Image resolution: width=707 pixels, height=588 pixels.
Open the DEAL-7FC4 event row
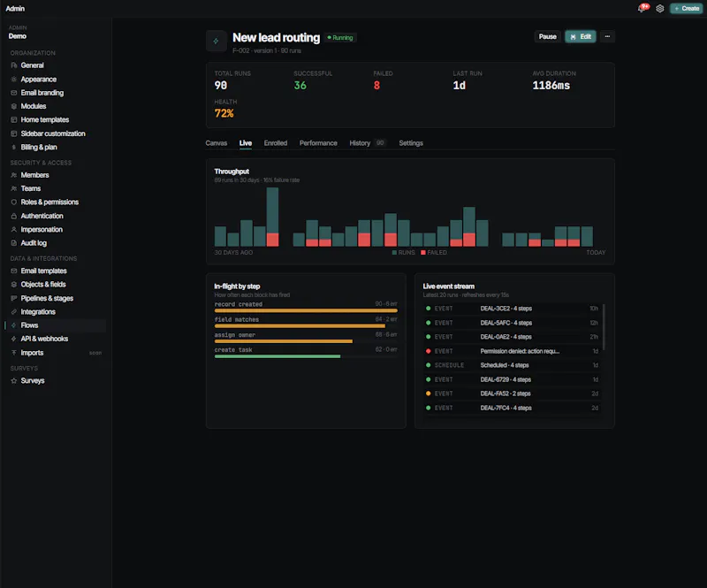[x=512, y=408]
